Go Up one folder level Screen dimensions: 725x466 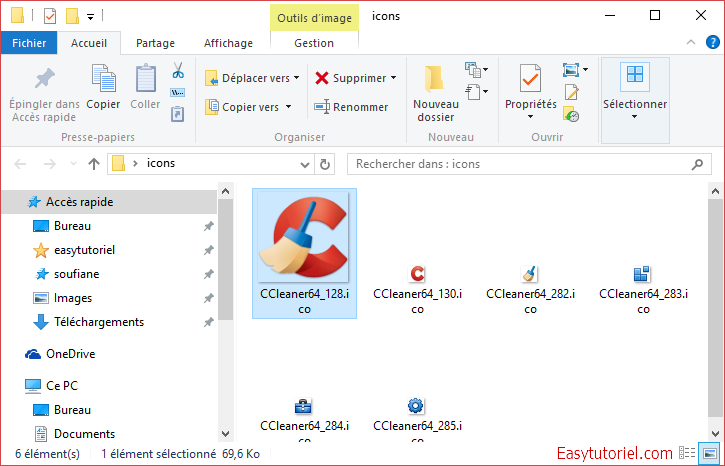94,164
